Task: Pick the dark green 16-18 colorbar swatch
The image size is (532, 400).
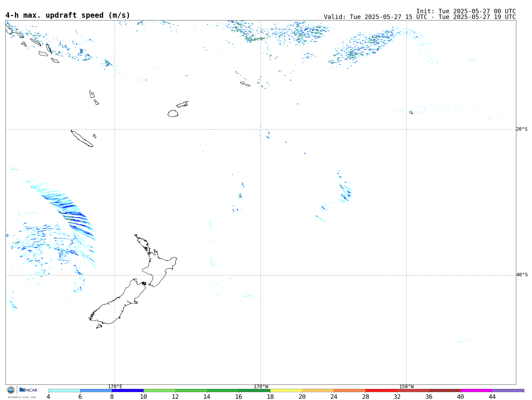Action: pos(254,391)
